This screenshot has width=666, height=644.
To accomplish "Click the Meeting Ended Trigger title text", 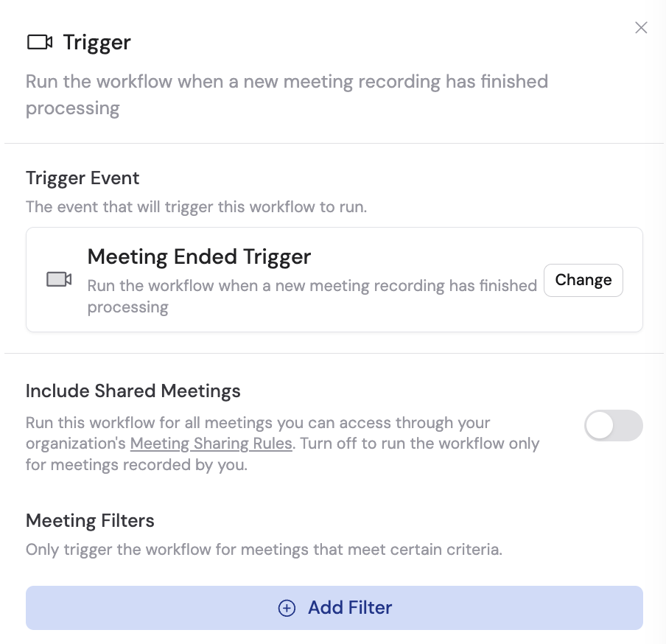I will [199, 256].
